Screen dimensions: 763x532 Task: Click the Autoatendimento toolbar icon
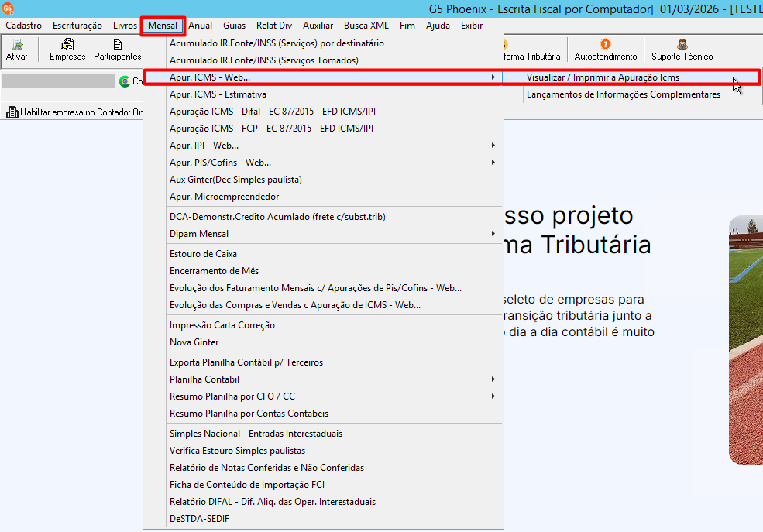[605, 50]
